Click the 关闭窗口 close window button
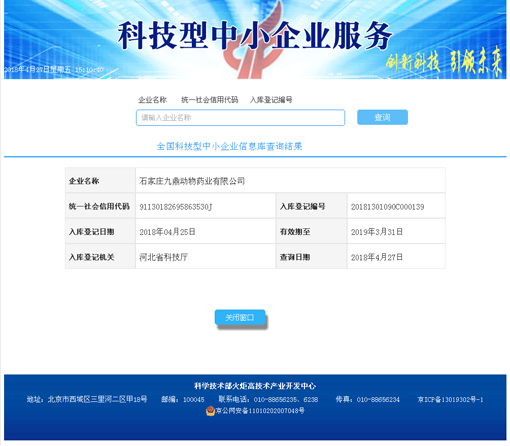Image resolution: width=510 pixels, height=446 pixels. pyautogui.click(x=240, y=317)
